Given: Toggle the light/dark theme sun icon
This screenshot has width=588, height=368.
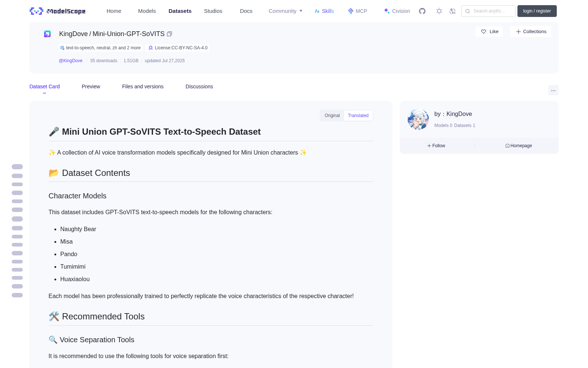Looking at the screenshot, I should (x=439, y=11).
